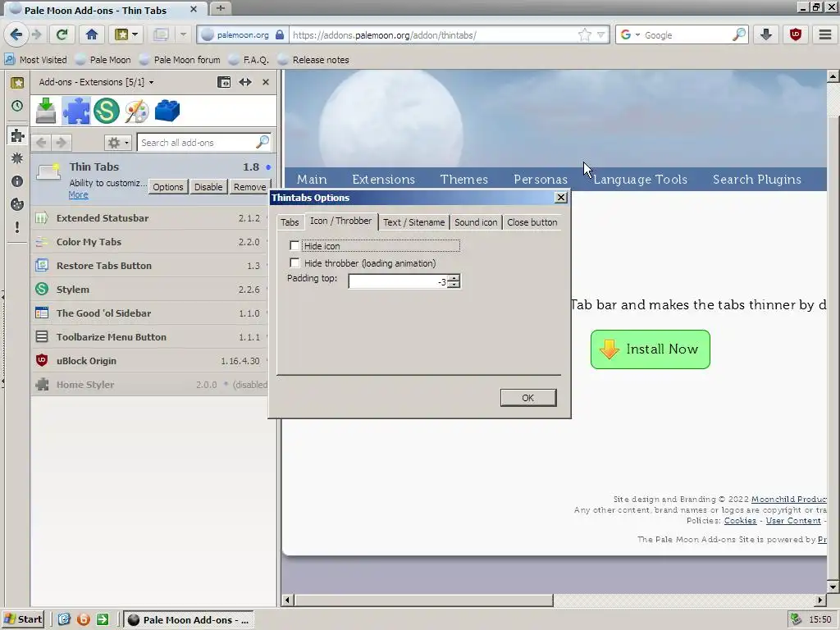Open the page info icon in sidebar strip
Screen dimensions: 840x630
click(17, 181)
